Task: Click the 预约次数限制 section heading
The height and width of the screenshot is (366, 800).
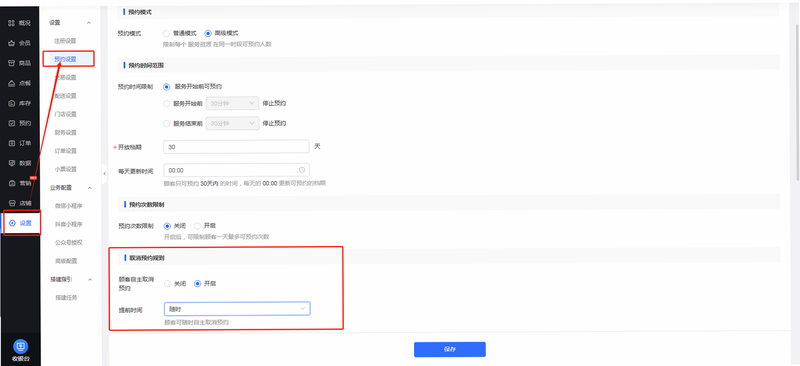Action: tap(145, 205)
